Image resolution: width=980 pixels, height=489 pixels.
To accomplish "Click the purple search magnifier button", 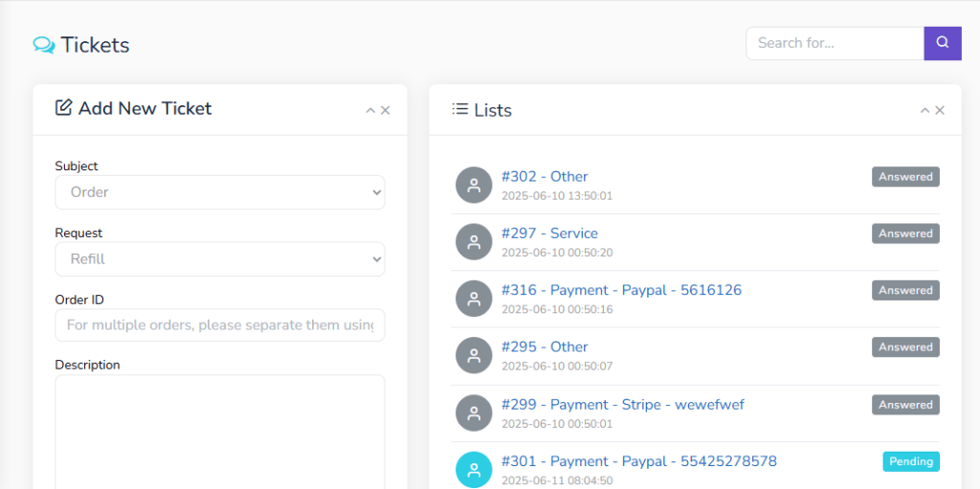I will coord(942,43).
